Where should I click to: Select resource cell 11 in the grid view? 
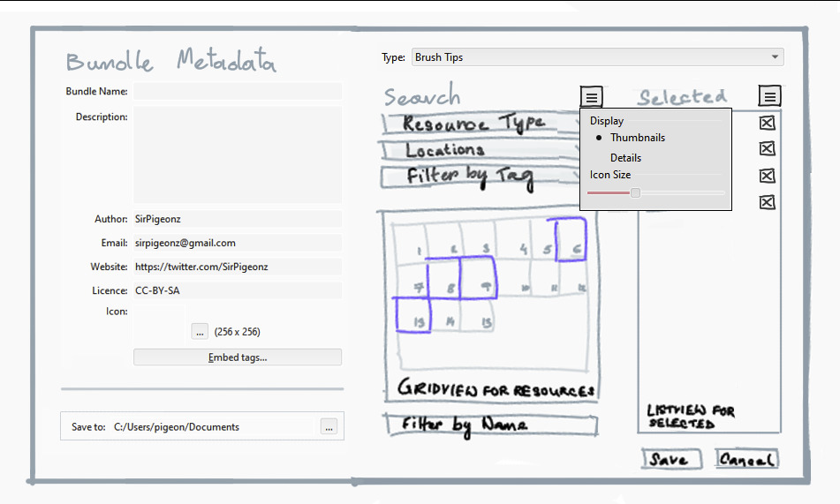(x=547, y=280)
